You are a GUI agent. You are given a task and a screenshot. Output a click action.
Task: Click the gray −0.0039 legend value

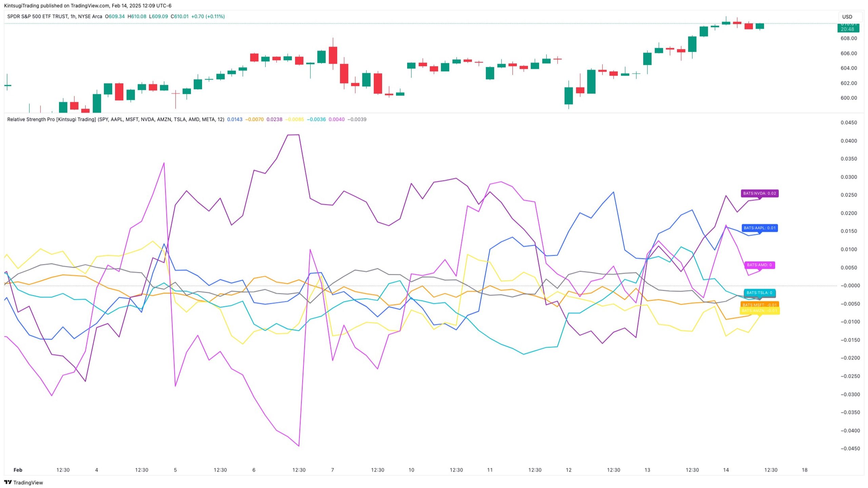click(357, 119)
